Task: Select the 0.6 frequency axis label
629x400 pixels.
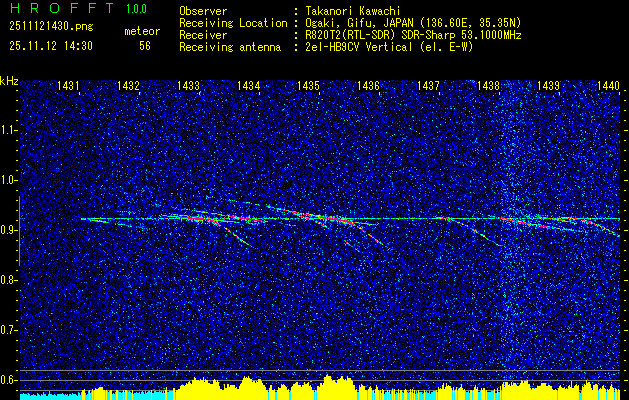Action: coord(8,380)
